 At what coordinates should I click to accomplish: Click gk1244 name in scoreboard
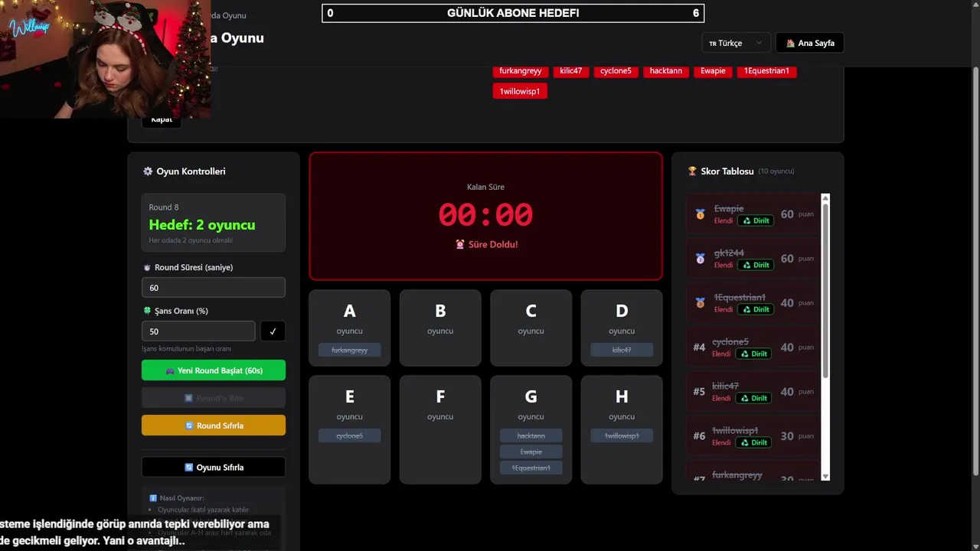click(729, 253)
